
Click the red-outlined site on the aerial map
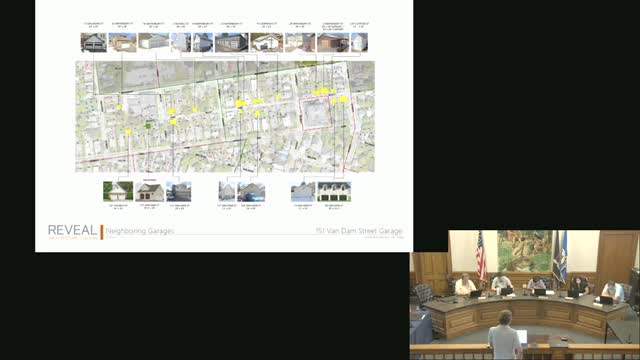[316, 114]
